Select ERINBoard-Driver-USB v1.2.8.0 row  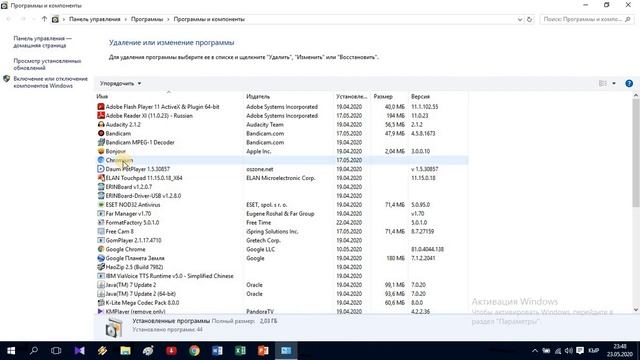point(282,196)
